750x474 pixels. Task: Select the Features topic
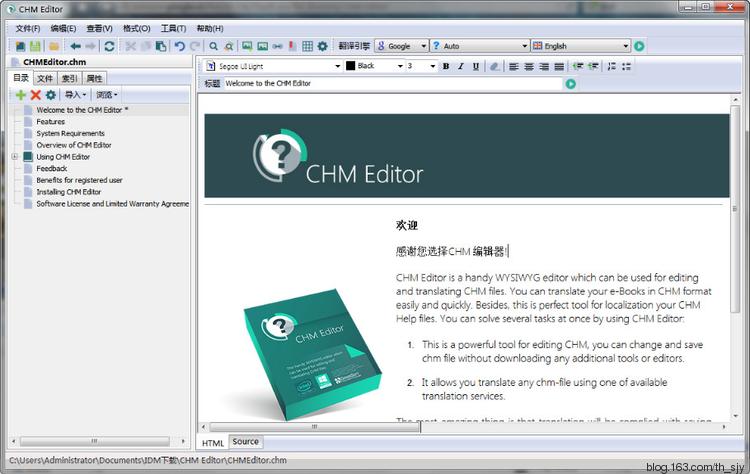(50, 121)
